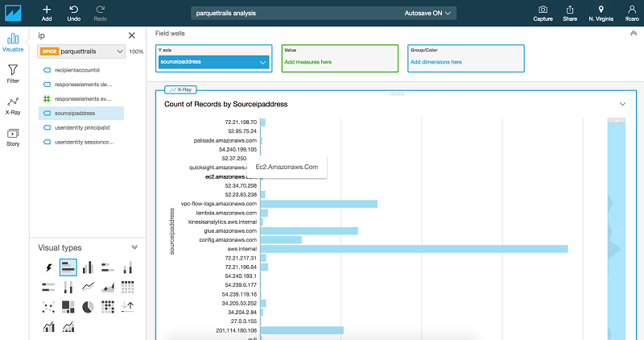Click the 72.21.198.70 axis label
The width and height of the screenshot is (644, 340).
click(x=241, y=122)
